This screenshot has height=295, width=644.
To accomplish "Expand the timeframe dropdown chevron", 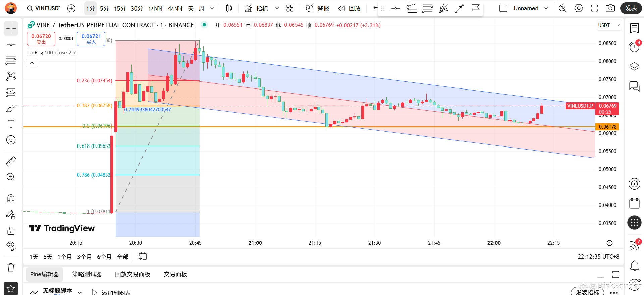I will pos(212,8).
